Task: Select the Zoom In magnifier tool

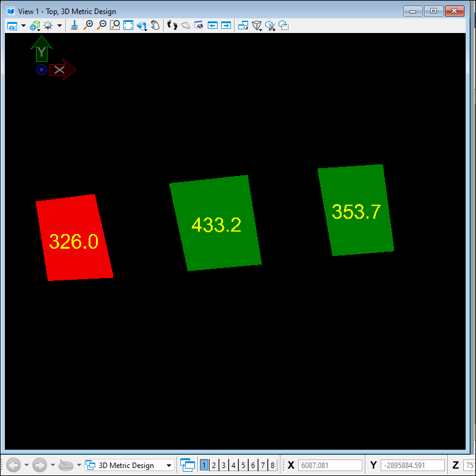Action: click(88, 25)
